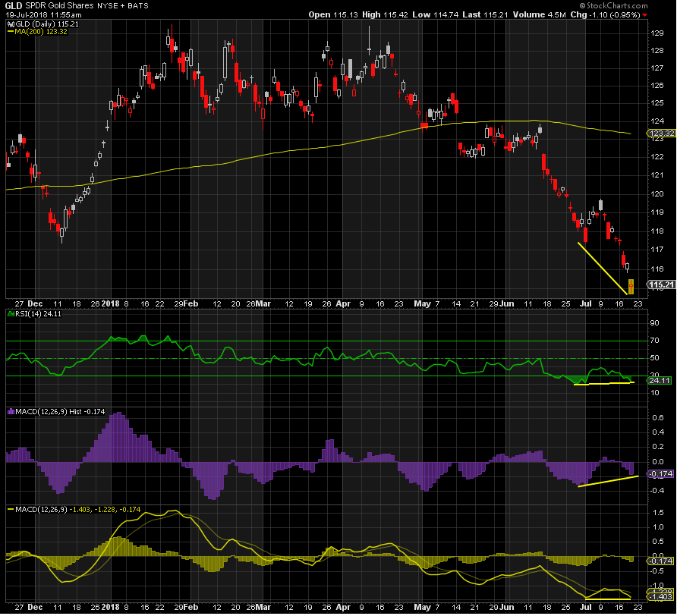Click the Low 114.74 value
Screen dimensions: 677x616
point(435,14)
